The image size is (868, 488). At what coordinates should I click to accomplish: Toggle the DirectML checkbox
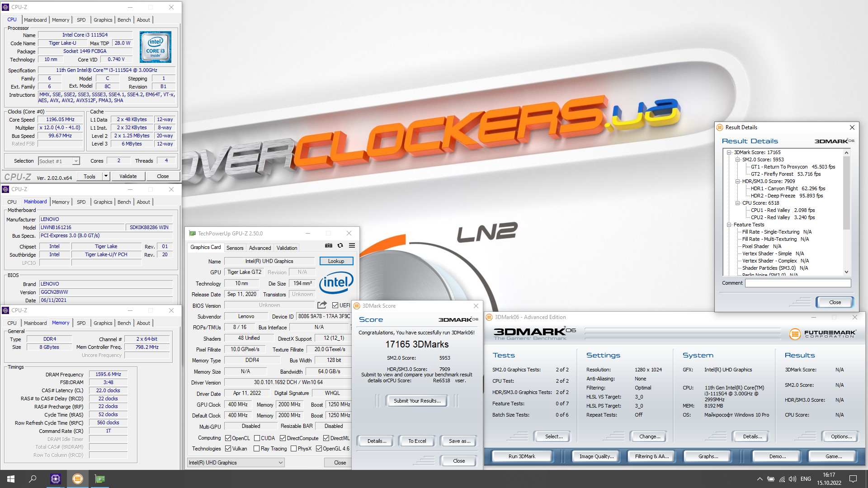click(x=326, y=438)
